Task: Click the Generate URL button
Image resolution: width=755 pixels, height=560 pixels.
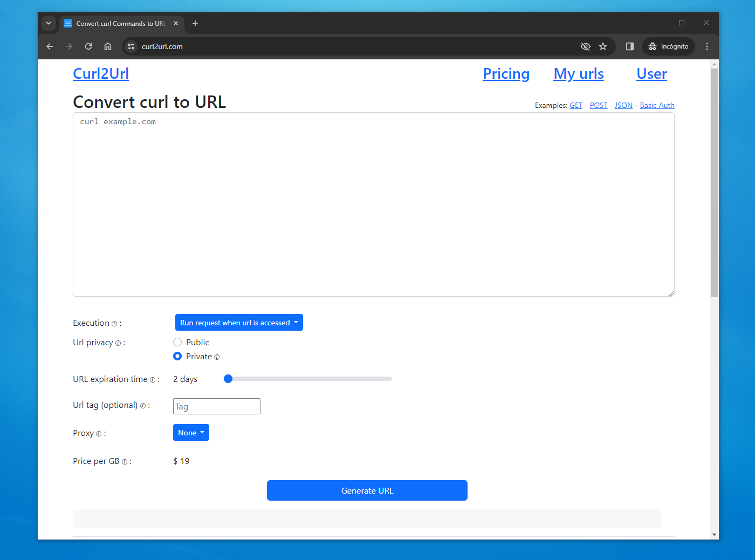Action: point(367,490)
